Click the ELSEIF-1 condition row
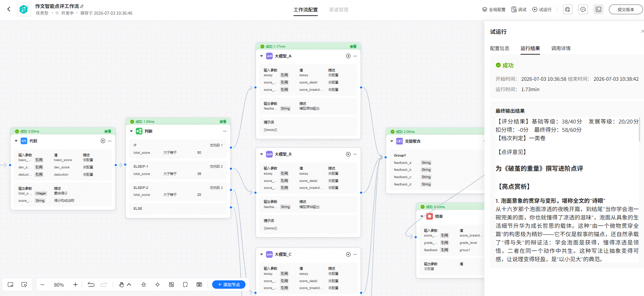 point(178,170)
